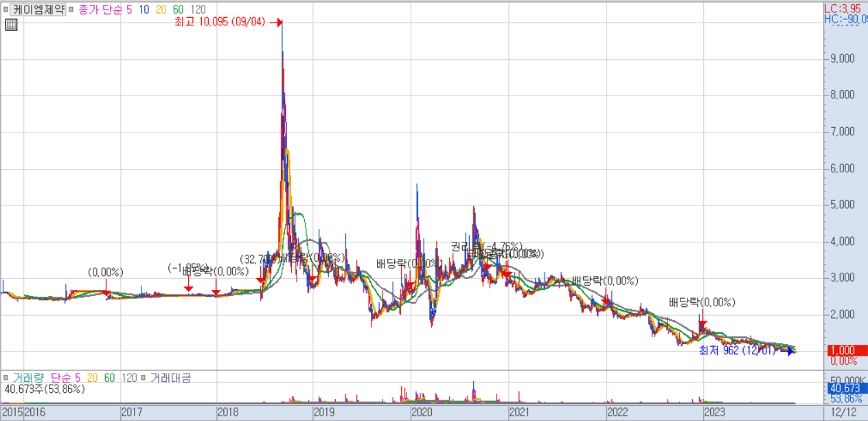Click the (-1,95%) event marker

(187, 268)
